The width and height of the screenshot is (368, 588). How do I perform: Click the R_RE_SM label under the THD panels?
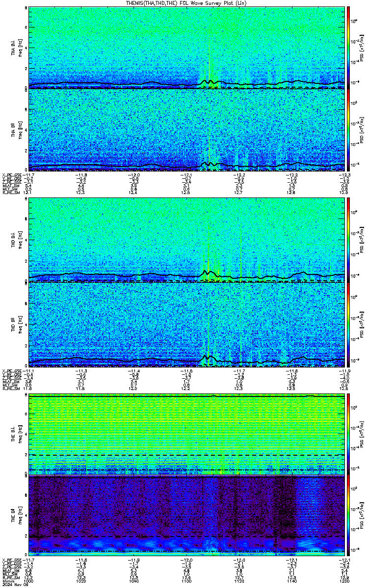pos(11,389)
